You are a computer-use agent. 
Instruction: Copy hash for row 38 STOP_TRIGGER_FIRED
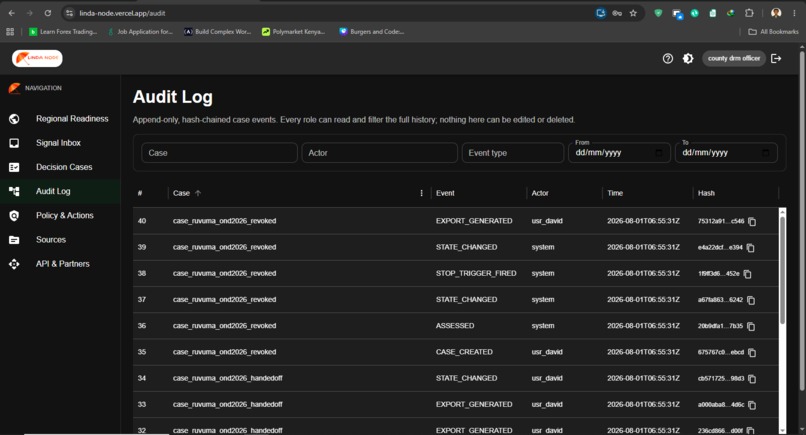(x=747, y=274)
